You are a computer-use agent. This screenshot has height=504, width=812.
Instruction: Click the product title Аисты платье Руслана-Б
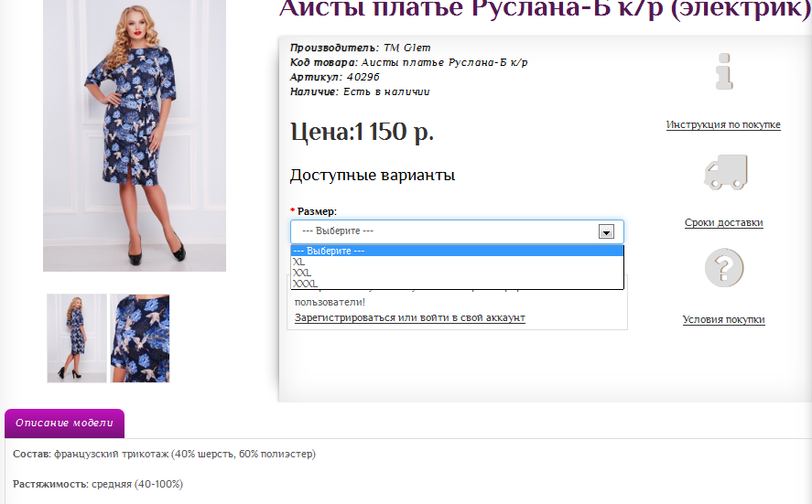[x=544, y=9]
